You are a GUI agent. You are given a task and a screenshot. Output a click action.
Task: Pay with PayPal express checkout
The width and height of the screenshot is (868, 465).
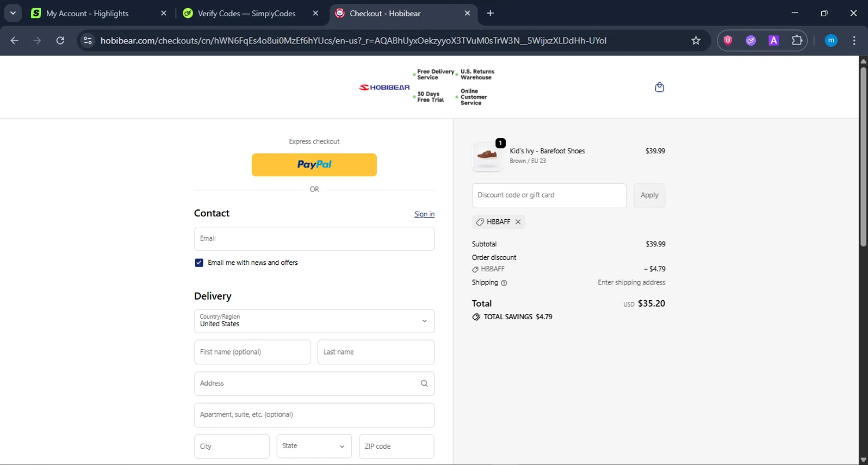pyautogui.click(x=314, y=165)
